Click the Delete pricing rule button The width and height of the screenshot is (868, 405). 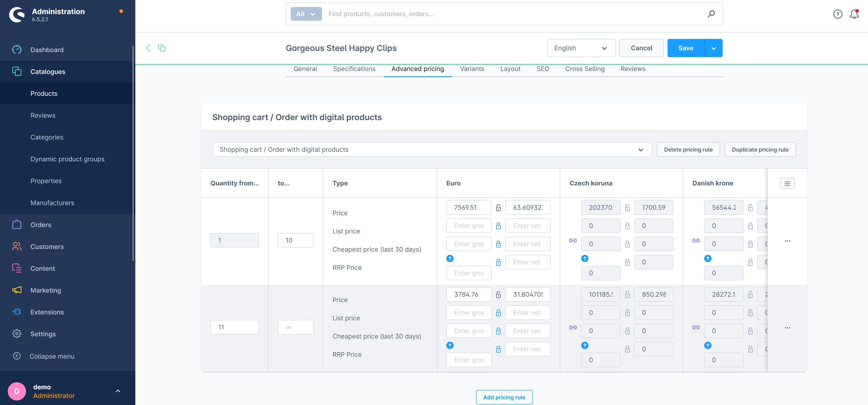click(688, 149)
